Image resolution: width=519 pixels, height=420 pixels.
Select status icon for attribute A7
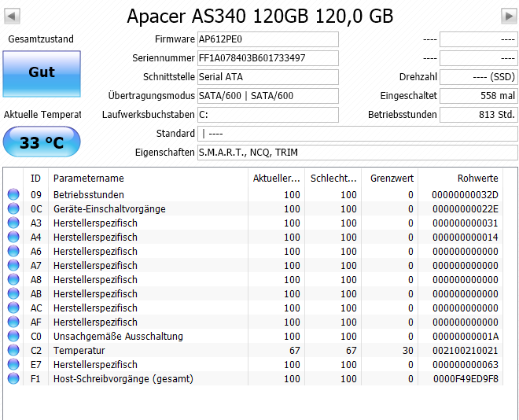click(13, 265)
